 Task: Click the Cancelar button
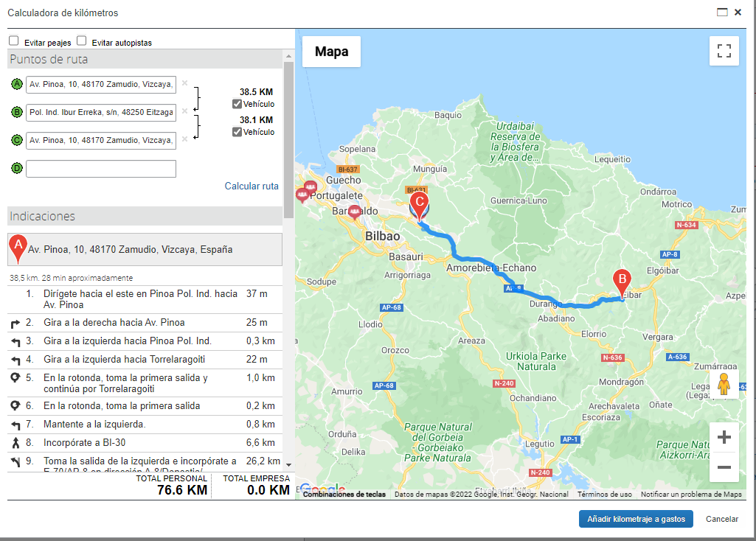[x=722, y=519]
